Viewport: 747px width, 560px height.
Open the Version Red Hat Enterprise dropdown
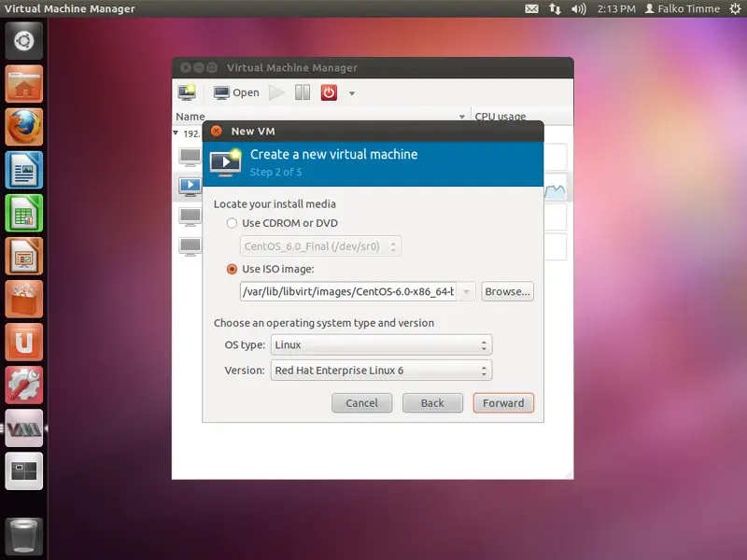381,371
